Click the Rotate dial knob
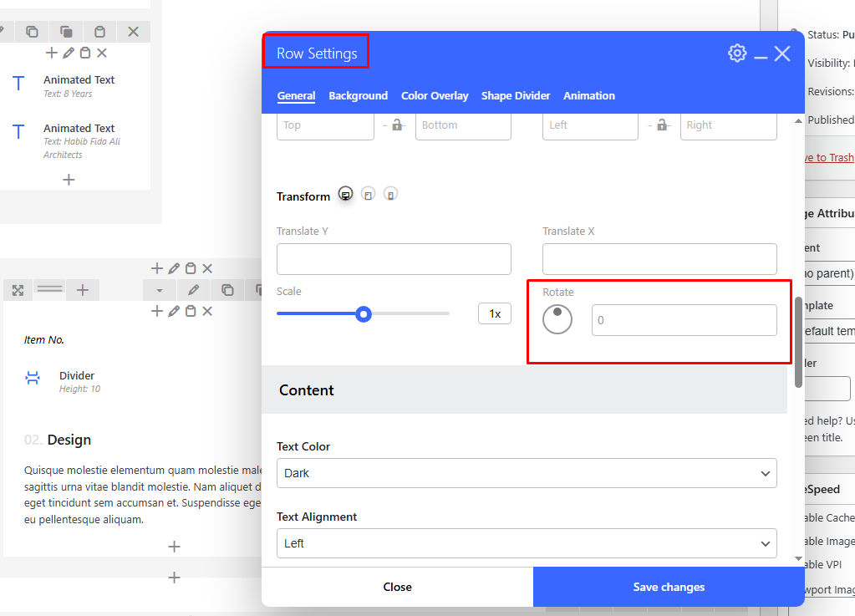The width and height of the screenshot is (855, 616). pos(557,319)
